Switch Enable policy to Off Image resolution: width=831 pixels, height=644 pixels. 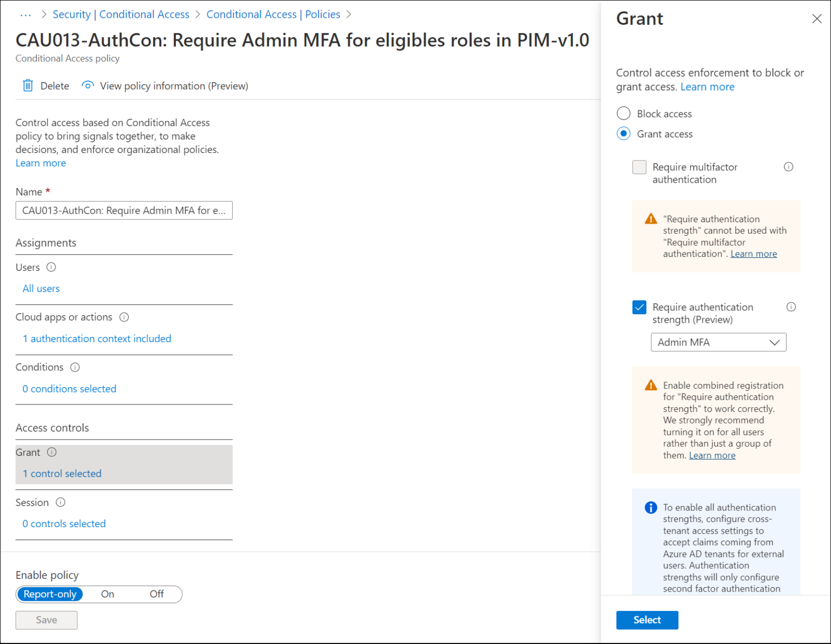pos(156,594)
